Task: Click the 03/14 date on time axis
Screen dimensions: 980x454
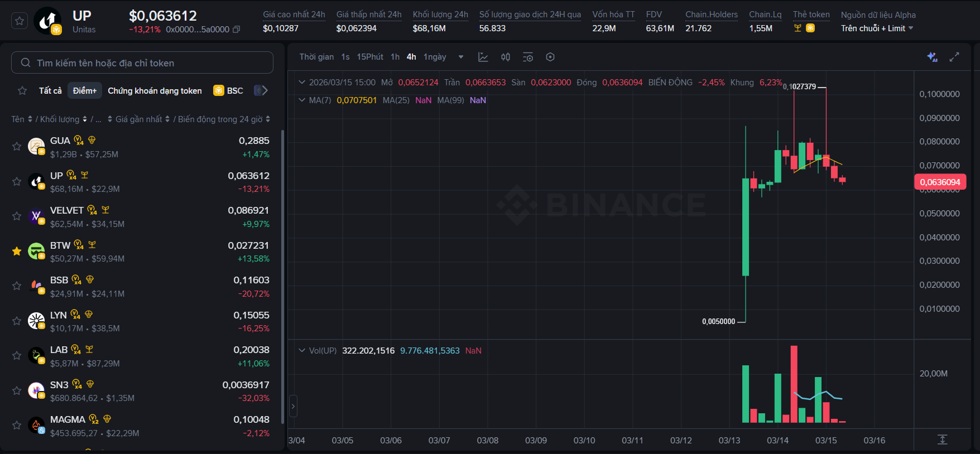Action: tap(777, 440)
